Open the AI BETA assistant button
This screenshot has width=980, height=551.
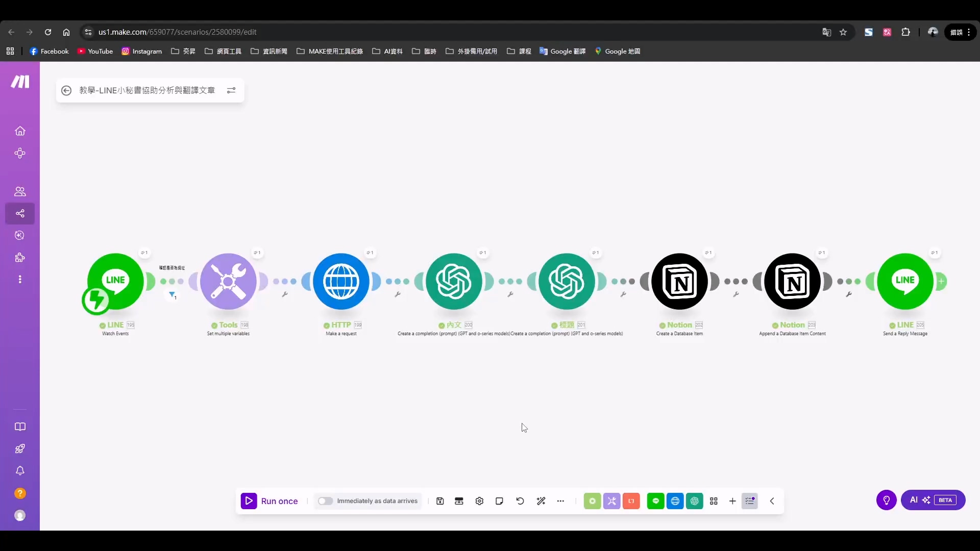(933, 500)
